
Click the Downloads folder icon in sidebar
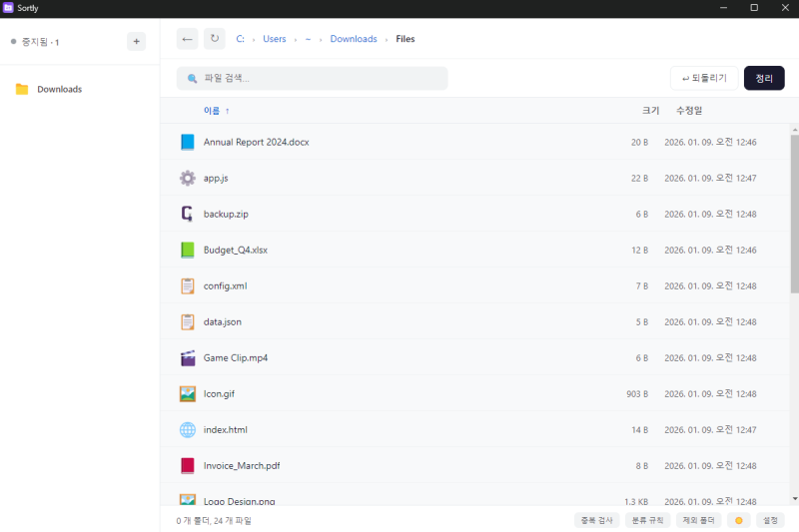tap(22, 89)
